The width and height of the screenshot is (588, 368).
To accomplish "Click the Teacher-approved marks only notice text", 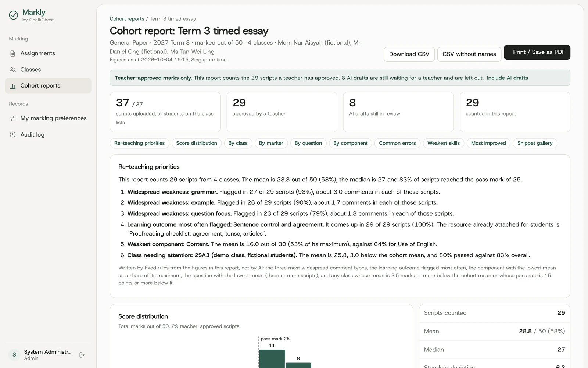I will coord(153,78).
